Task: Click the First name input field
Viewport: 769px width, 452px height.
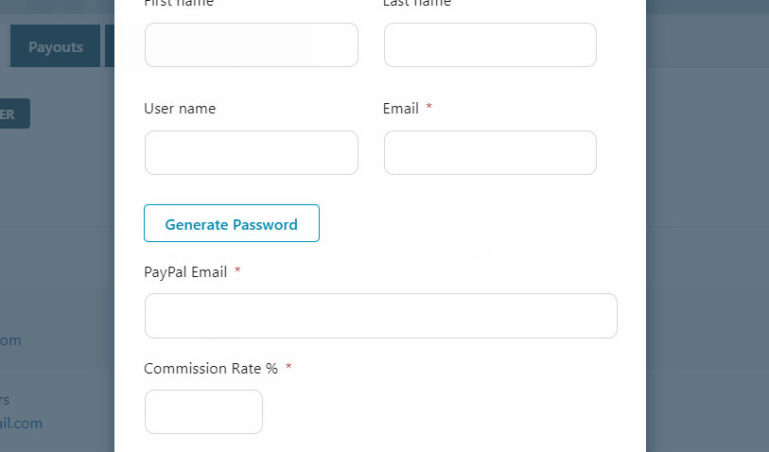Action: coord(251,45)
